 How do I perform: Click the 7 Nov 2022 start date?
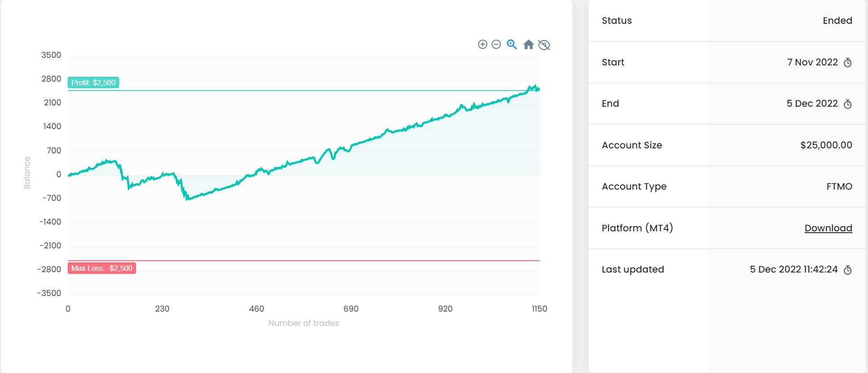(812, 62)
